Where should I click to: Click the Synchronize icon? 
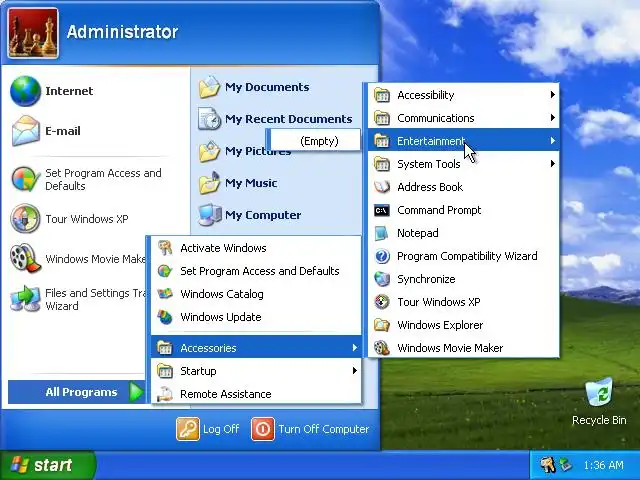[382, 279]
